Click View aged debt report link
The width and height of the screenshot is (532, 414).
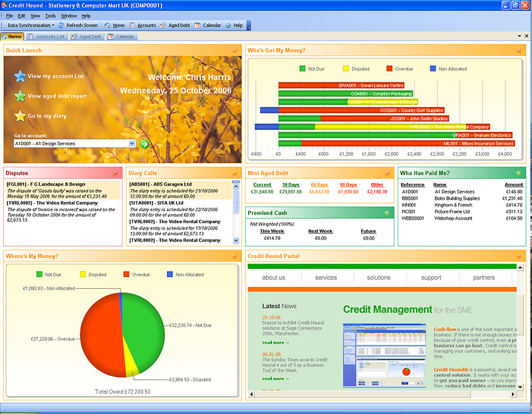click(x=57, y=96)
